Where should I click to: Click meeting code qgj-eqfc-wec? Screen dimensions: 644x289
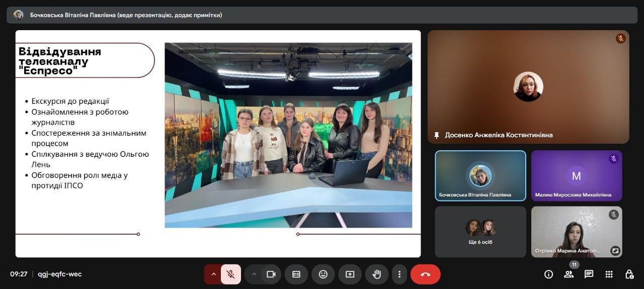[60, 274]
